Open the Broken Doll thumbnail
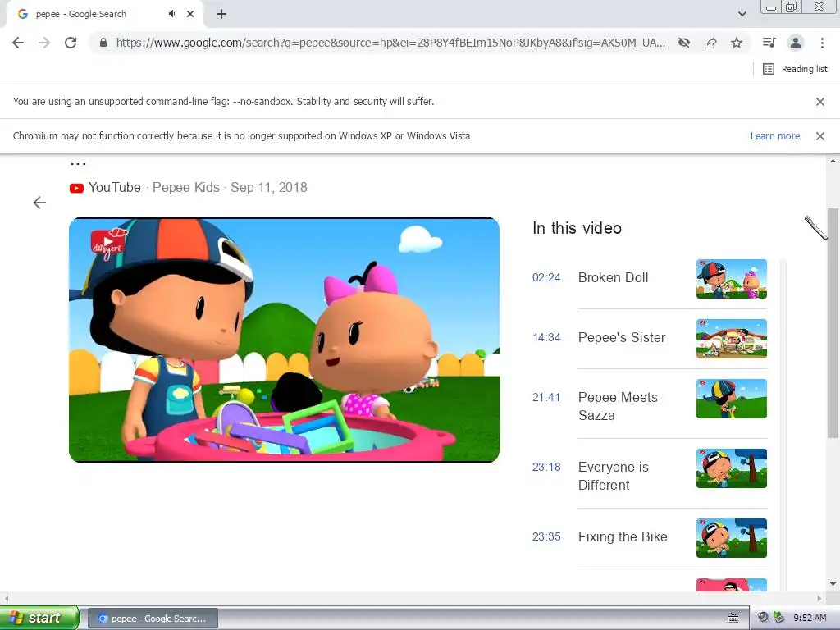This screenshot has width=840, height=630. tap(731, 279)
